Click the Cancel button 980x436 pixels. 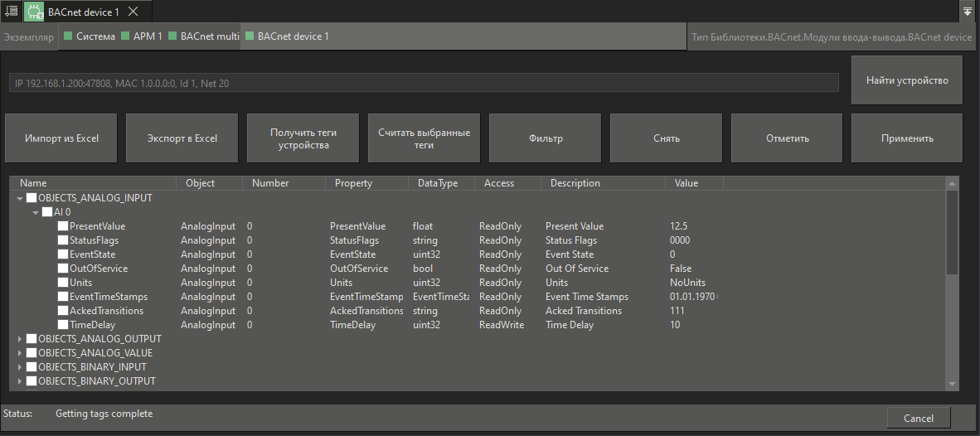[919, 418]
